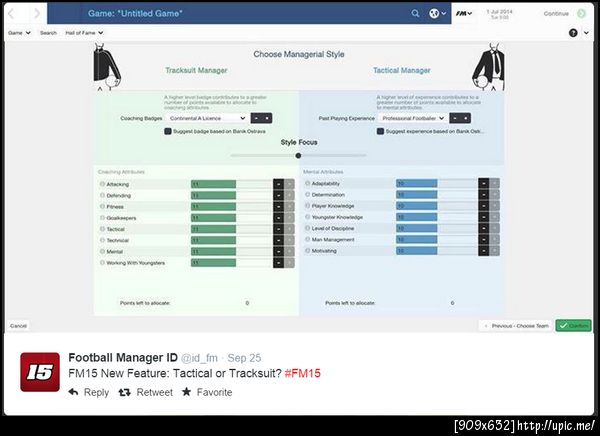
Task: Decrease the Working With Youngsters attribute
Action: point(279,263)
